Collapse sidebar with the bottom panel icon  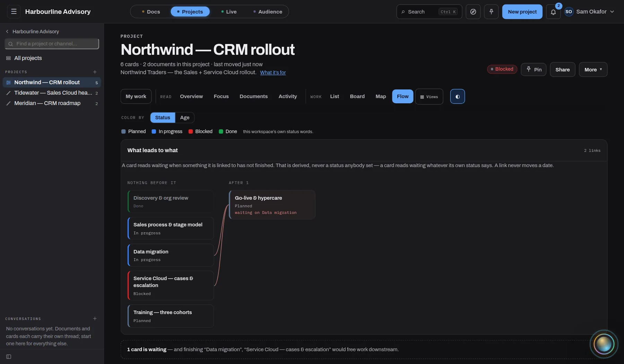[x=9, y=357]
